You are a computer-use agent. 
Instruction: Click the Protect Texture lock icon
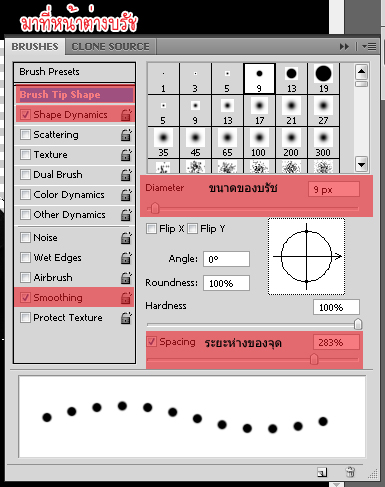pos(126,318)
